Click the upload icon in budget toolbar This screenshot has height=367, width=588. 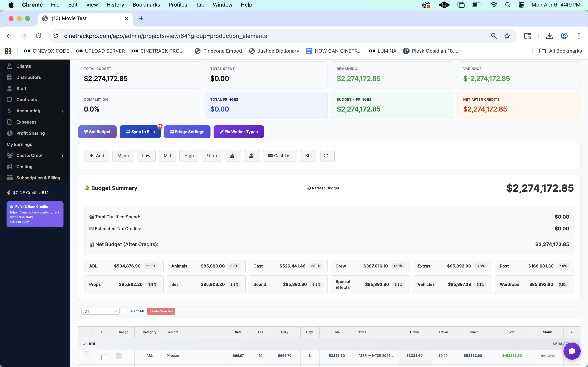(252, 156)
